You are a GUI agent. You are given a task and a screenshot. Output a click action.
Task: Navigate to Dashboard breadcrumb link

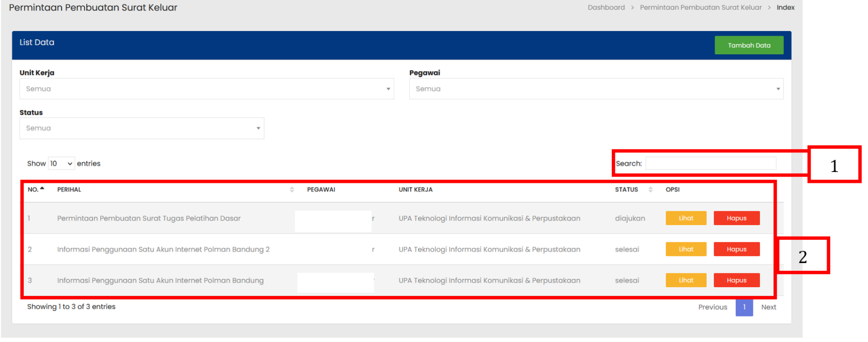606,8
